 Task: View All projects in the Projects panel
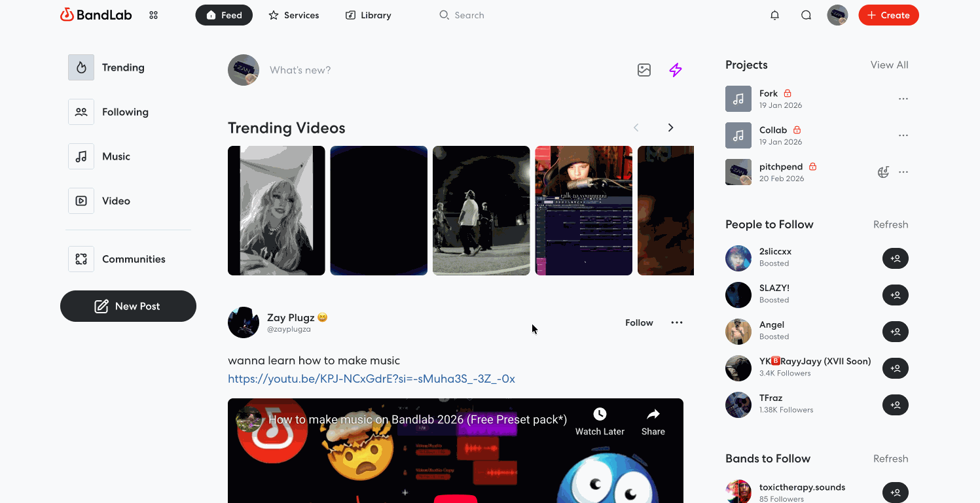pyautogui.click(x=889, y=65)
